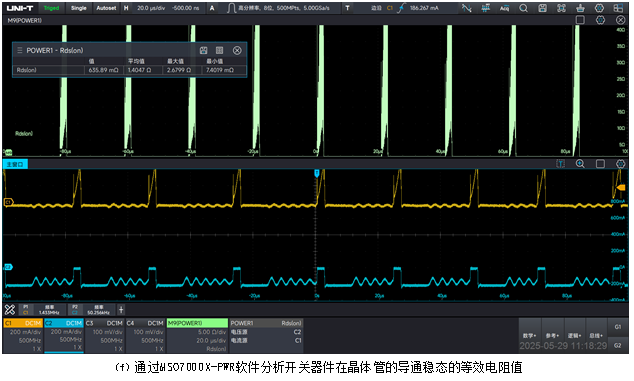This screenshot has height=381, width=634.
Task: Open the Logic add menu
Action: (575, 335)
